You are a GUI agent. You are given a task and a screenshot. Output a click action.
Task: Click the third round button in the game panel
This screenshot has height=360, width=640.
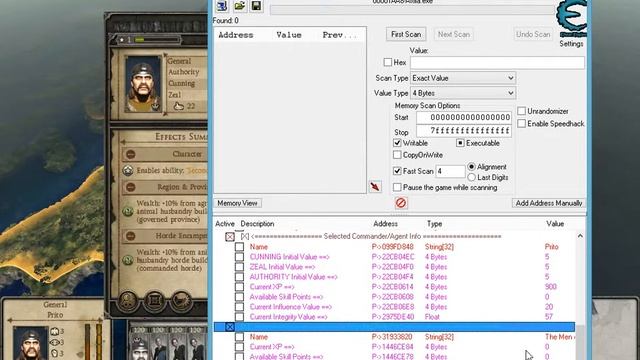pos(181,301)
